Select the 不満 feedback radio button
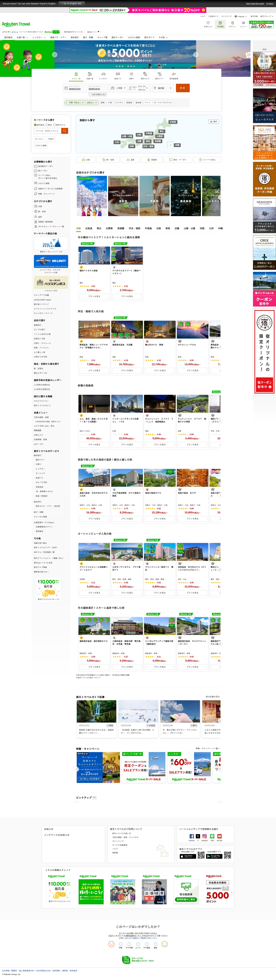This screenshot has height=980, width=276. point(120,944)
